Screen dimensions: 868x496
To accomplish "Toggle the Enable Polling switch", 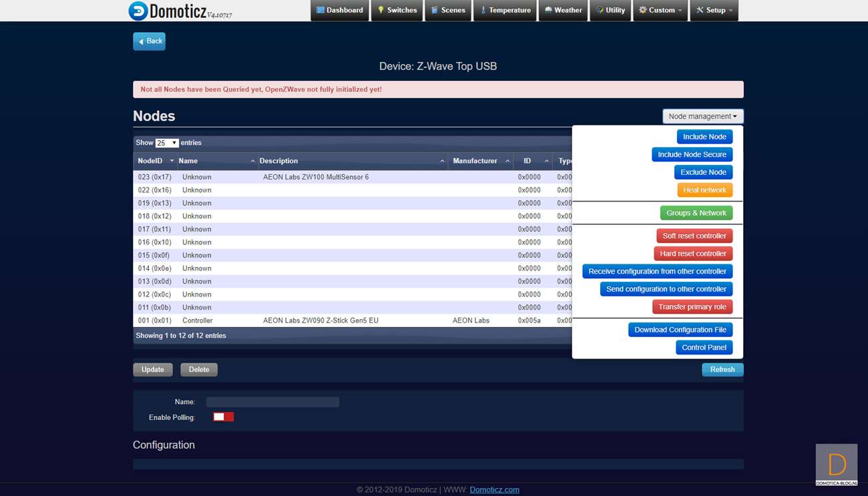I will (223, 417).
